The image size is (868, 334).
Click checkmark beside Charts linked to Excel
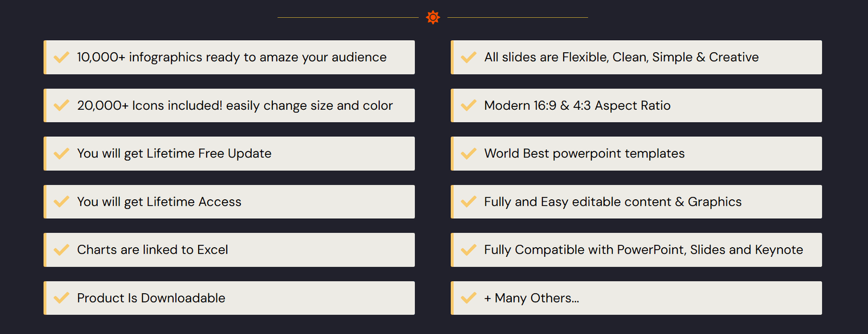(x=61, y=250)
